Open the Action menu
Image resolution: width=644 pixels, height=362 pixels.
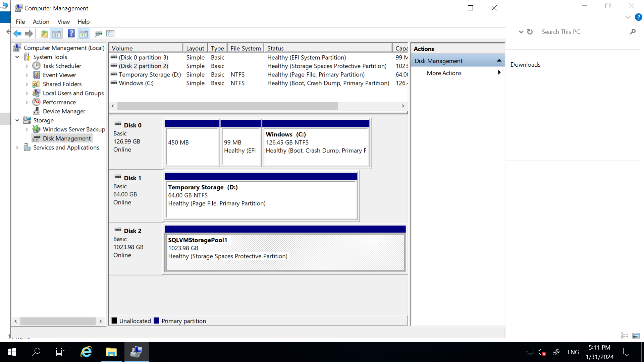[41, 22]
